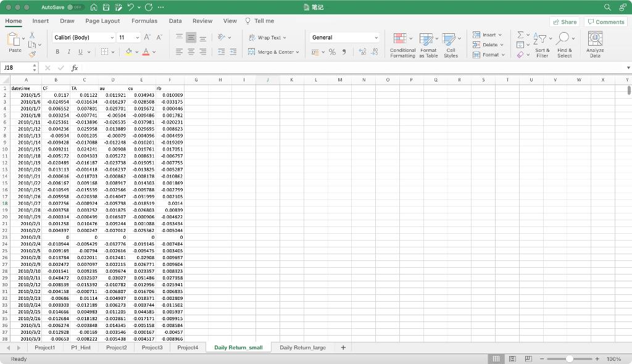Screen dimensions: 632x364
Task: Toggle bold formatting
Action: tap(57, 51)
